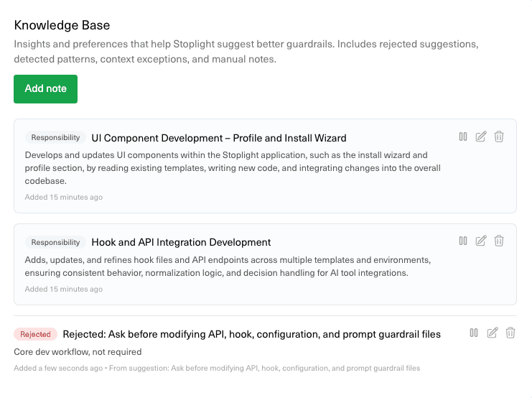The image size is (532, 398).
Task: Click Responsibility tag on UI Component note
Action: point(55,138)
